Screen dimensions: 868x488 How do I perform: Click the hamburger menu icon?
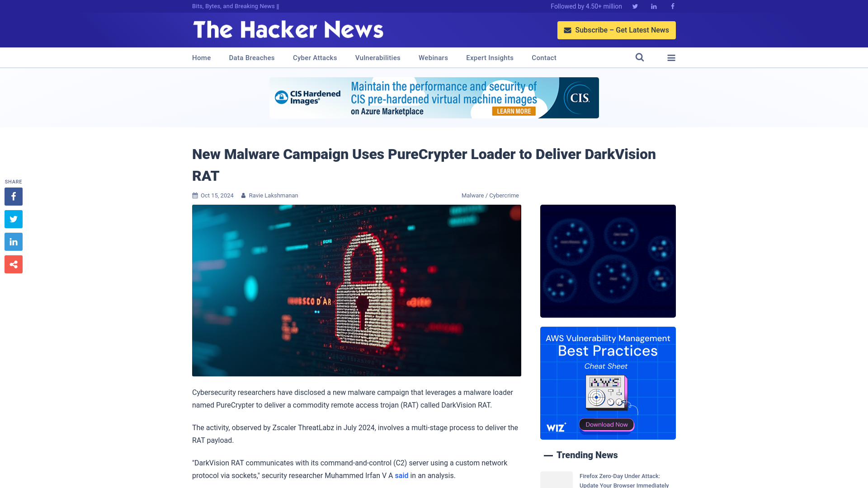click(x=671, y=57)
